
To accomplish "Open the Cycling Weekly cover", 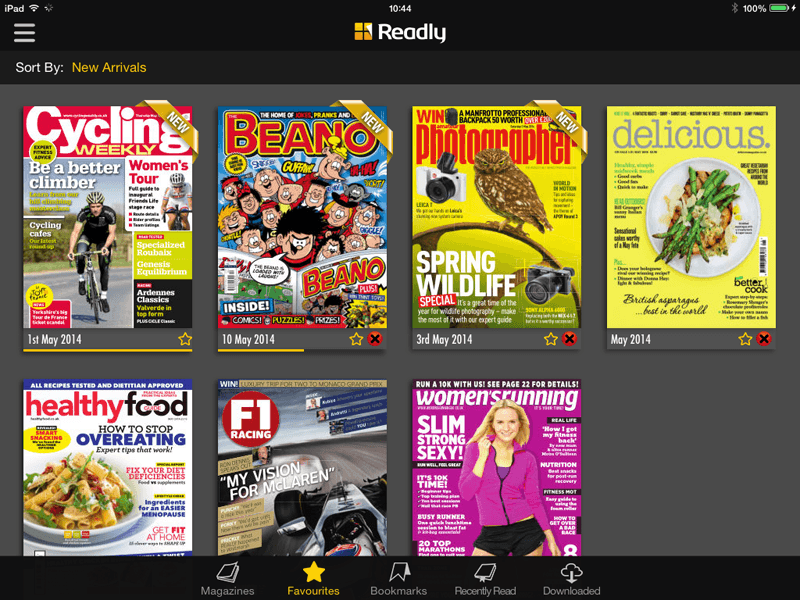I will pos(108,217).
